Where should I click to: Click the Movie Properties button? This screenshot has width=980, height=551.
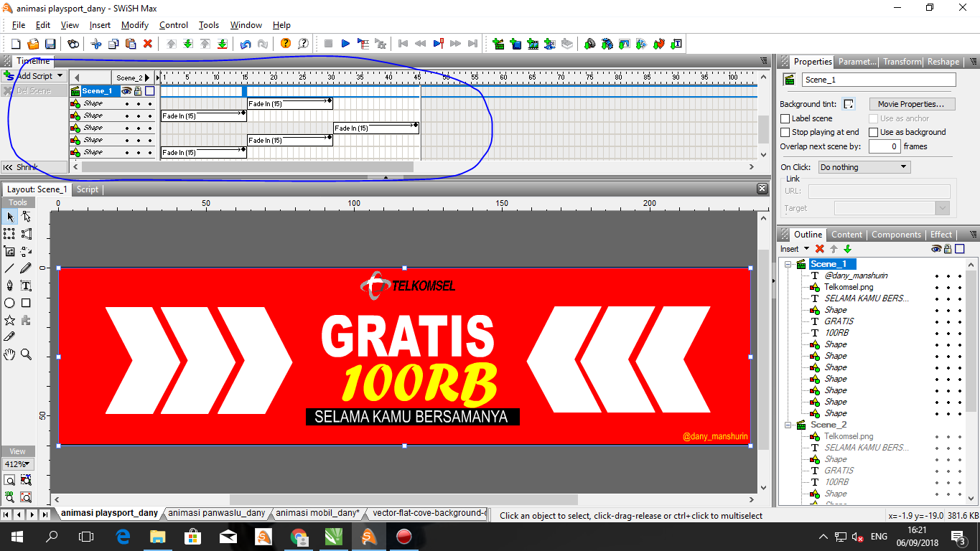pyautogui.click(x=912, y=104)
